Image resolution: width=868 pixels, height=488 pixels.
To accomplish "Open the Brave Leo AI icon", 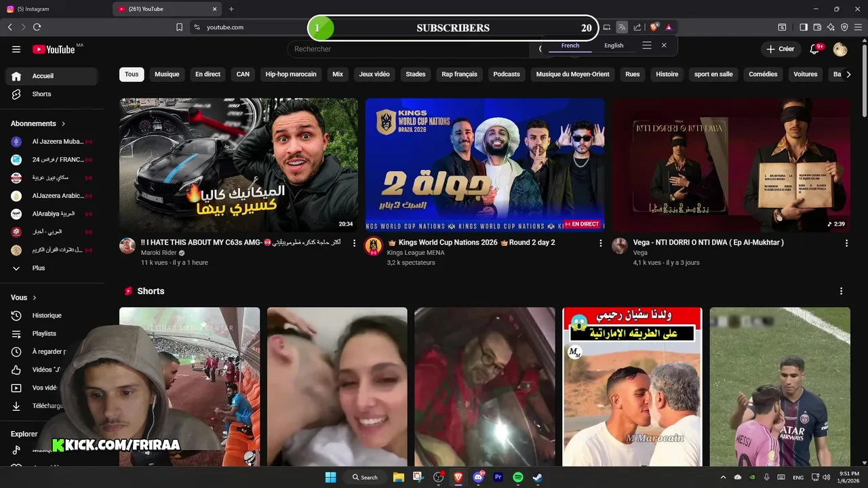I will tap(831, 27).
